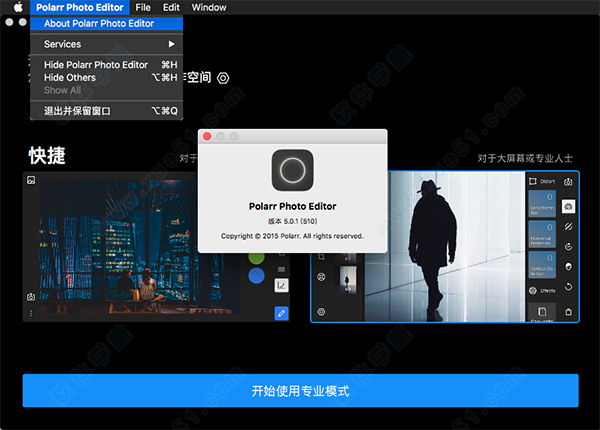Click the Distort crop icon in pro preview
600x430 pixels.
533,181
